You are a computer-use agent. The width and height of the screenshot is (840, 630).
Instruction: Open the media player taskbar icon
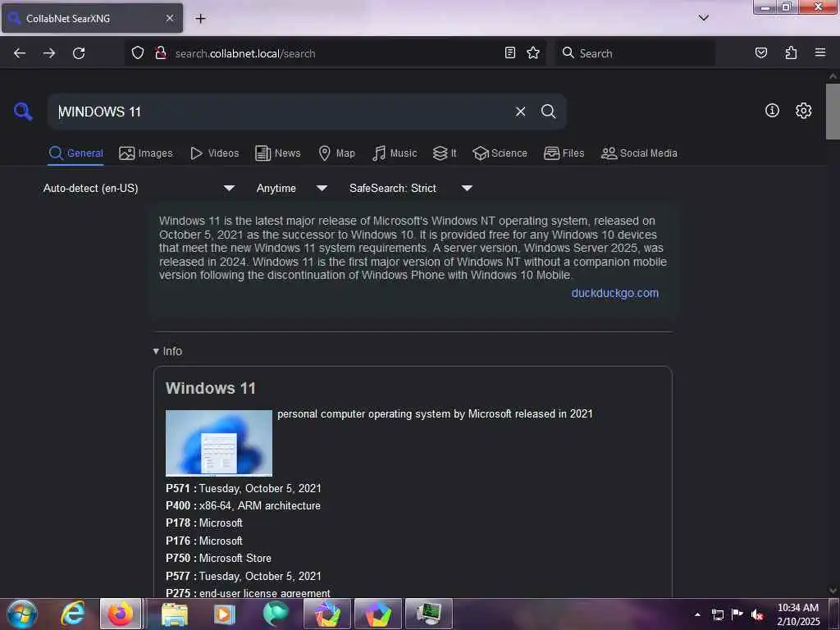[225, 614]
